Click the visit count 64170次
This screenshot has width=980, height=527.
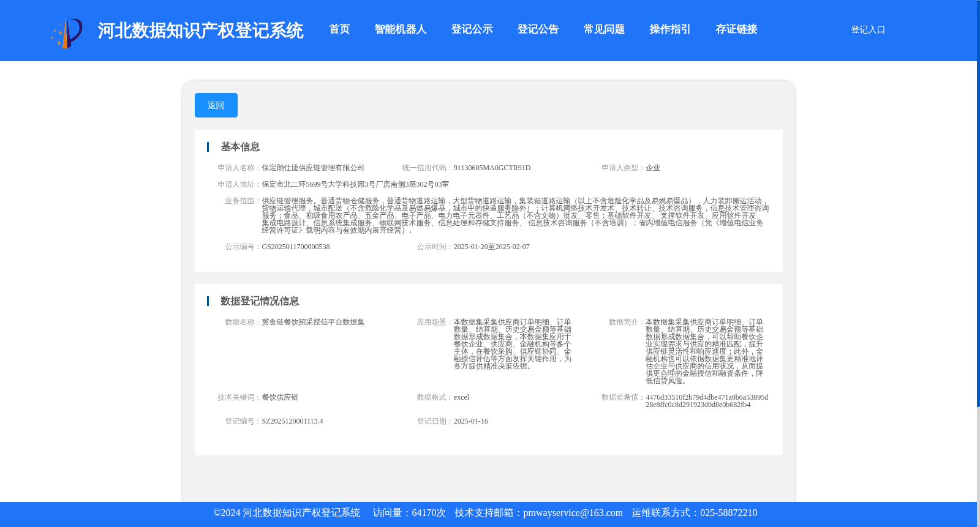429,513
